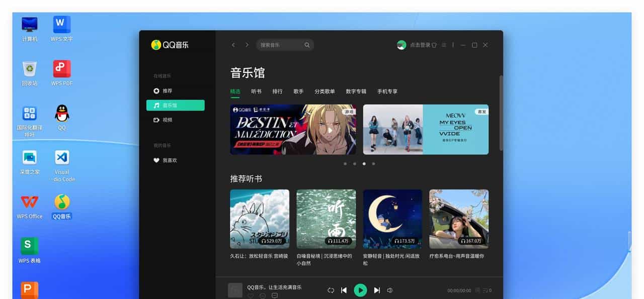Open the play queue icon at bottom right
Image resolution: width=644 pixels, height=299 pixels.
coord(485,290)
